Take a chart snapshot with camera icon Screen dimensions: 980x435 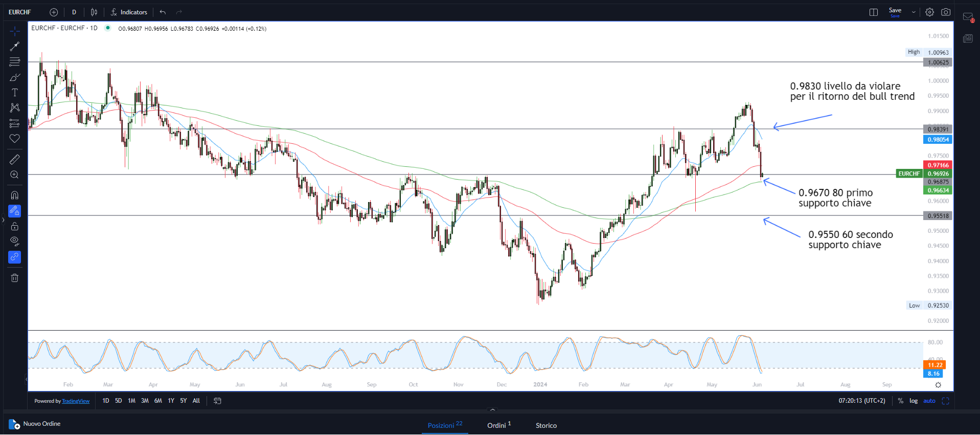pyautogui.click(x=946, y=12)
